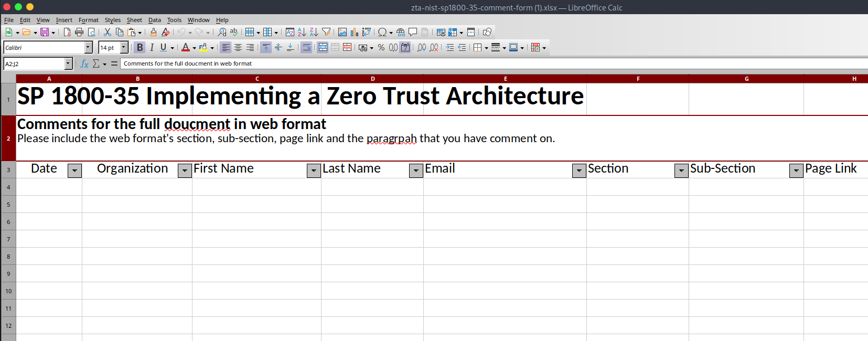This screenshot has width=868, height=341.
Task: Expand the Name Box dropdown arrow
Action: [68, 63]
